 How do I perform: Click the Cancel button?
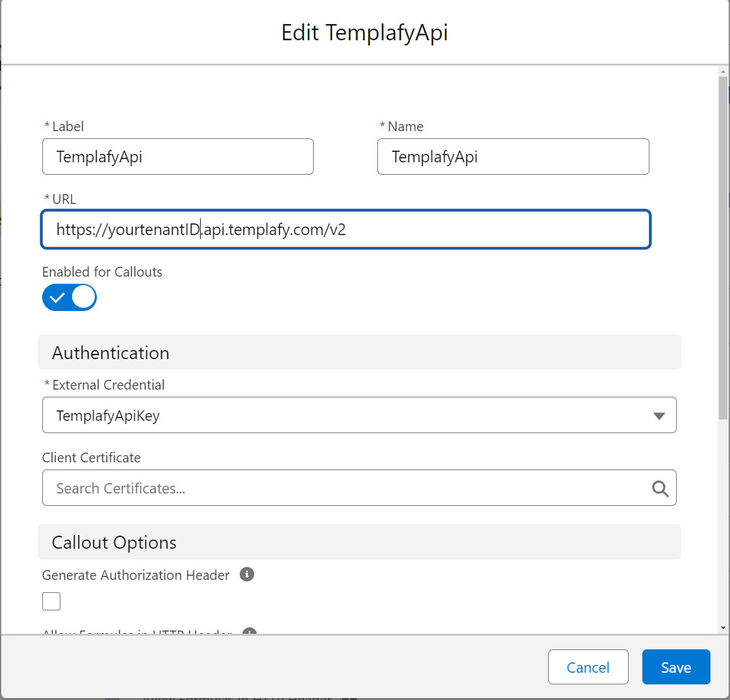pyautogui.click(x=588, y=667)
